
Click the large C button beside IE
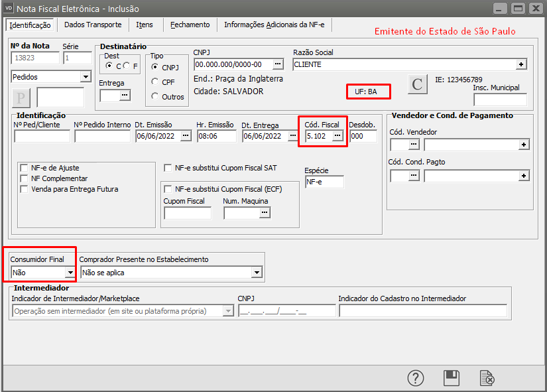point(417,84)
